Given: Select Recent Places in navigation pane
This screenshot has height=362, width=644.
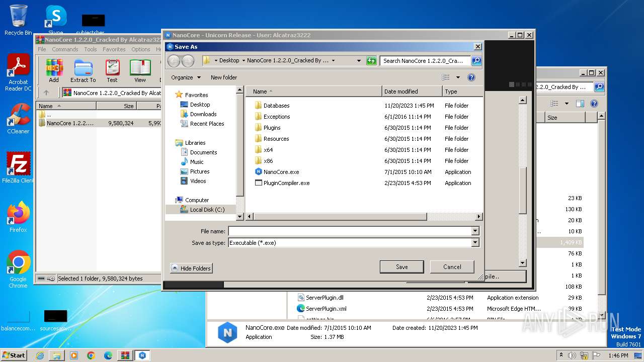Looking at the screenshot, I should coord(207,124).
